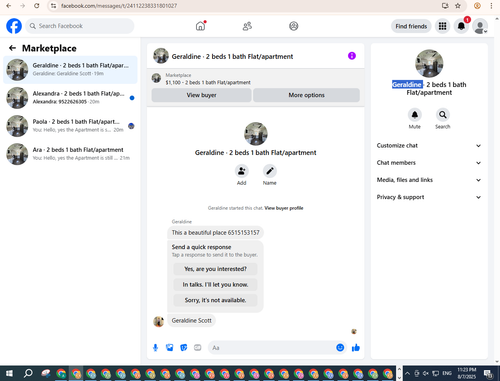Send quick reply 'Yes, are you interested?'
500x381 pixels.
click(215, 269)
